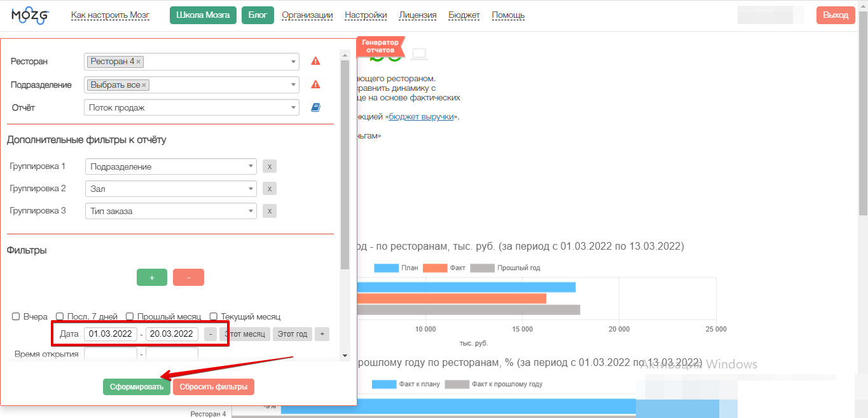Expand the Отчёт dropdown showing Поток продаж
Viewport: 868px width, 418px height.
[x=191, y=108]
